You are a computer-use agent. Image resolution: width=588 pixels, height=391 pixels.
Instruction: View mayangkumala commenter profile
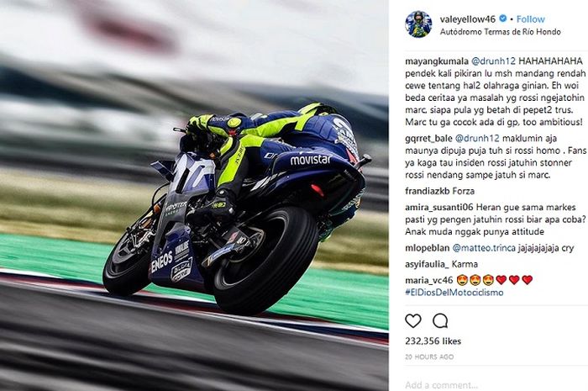click(437, 61)
